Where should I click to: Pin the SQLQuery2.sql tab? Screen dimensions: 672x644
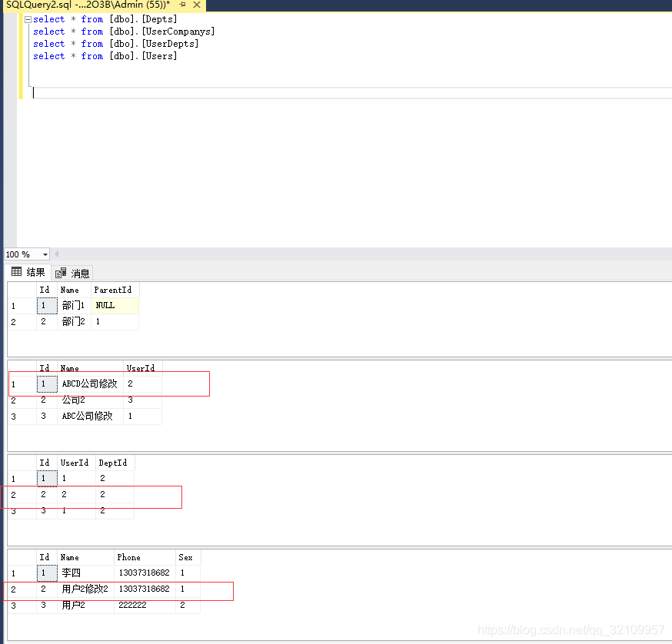tap(182, 5)
